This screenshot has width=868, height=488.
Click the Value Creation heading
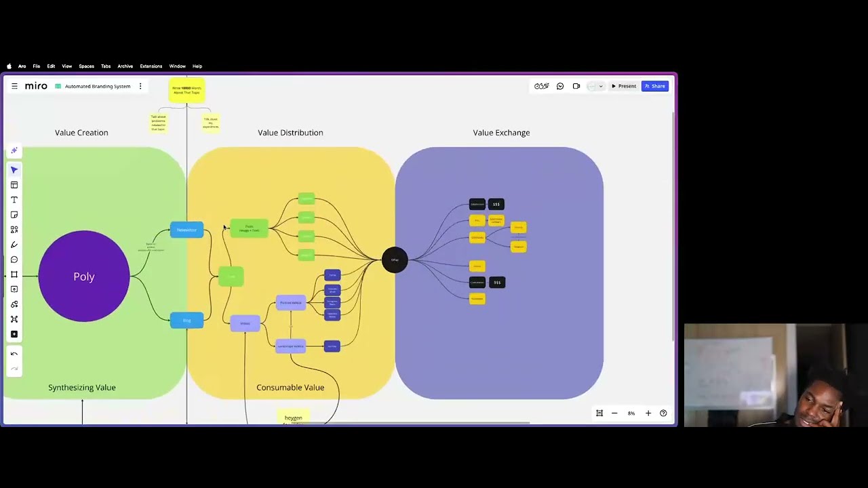[x=81, y=133]
